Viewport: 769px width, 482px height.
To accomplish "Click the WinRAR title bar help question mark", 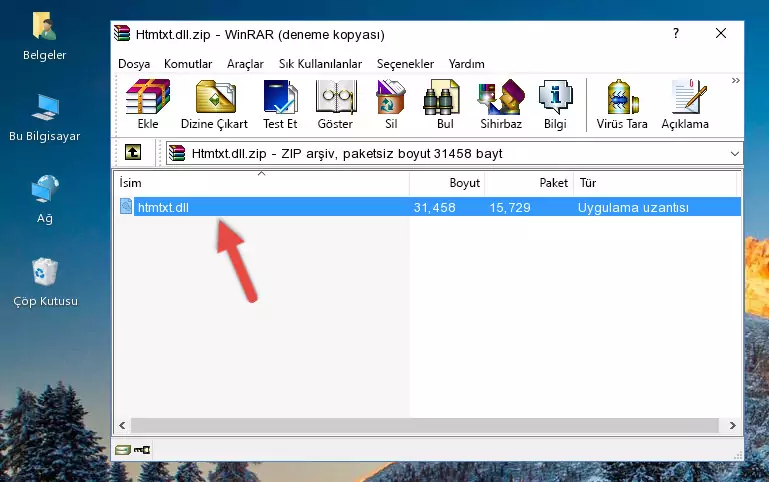I will click(676, 33).
